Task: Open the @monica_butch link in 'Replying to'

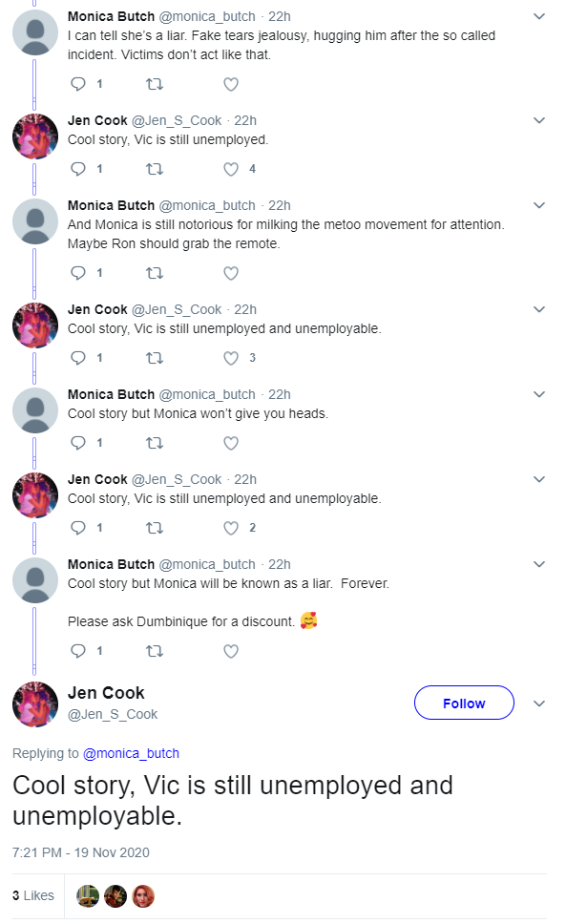Action: pyautogui.click(x=131, y=754)
